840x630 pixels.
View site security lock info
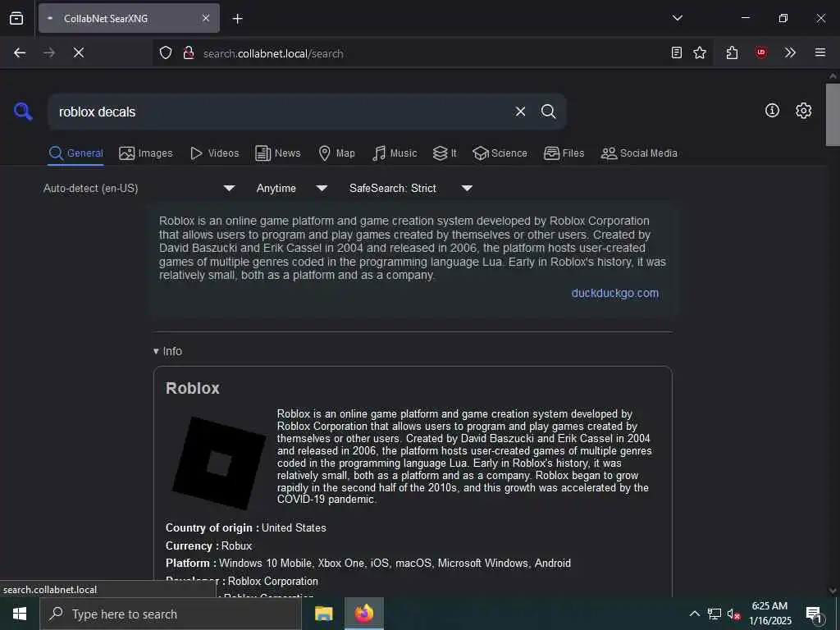(189, 52)
